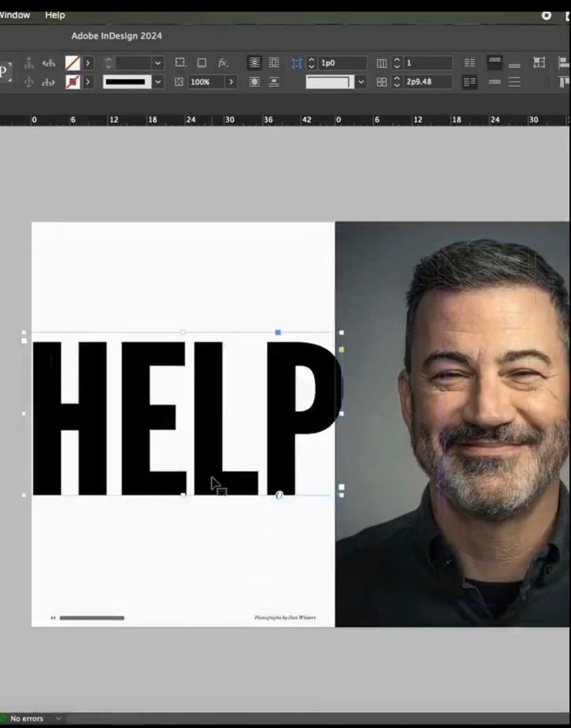Click inside the stroke weight field
Image resolution: width=571 pixels, height=728 pixels.
[133, 63]
